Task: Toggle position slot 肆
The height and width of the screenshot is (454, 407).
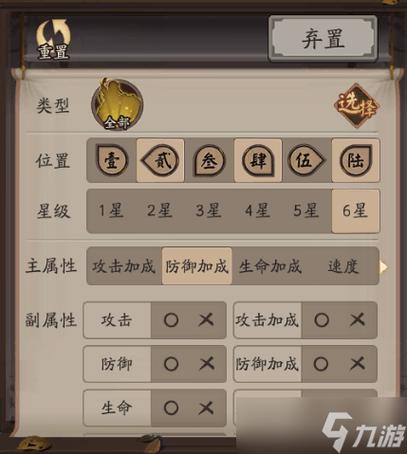Action: click(258, 160)
